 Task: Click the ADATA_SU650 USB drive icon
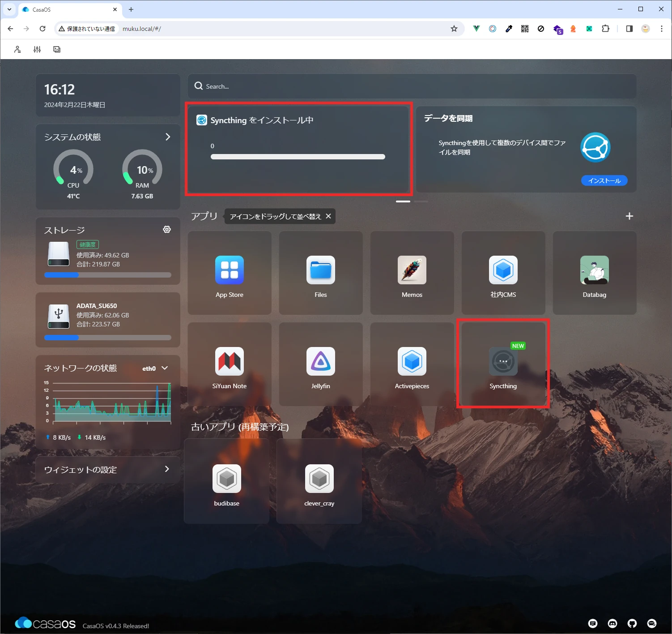coord(59,316)
